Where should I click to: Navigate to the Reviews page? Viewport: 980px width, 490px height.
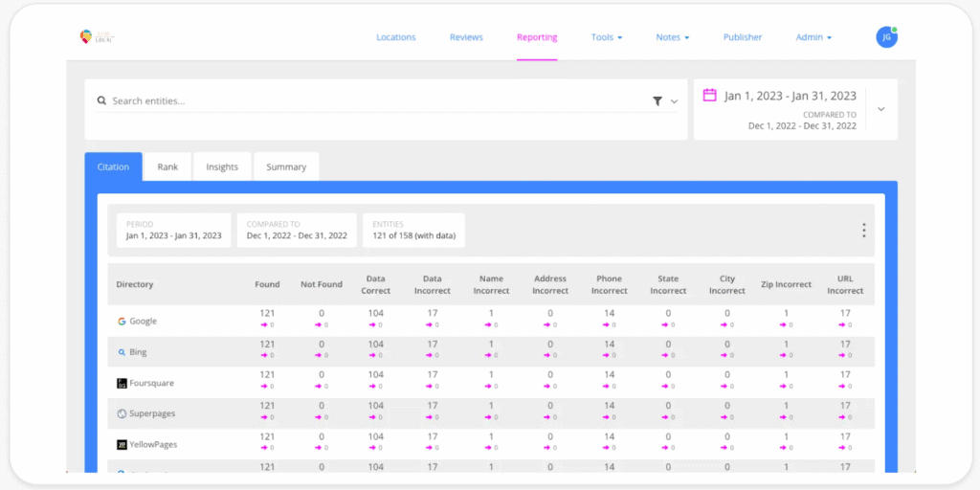click(466, 37)
